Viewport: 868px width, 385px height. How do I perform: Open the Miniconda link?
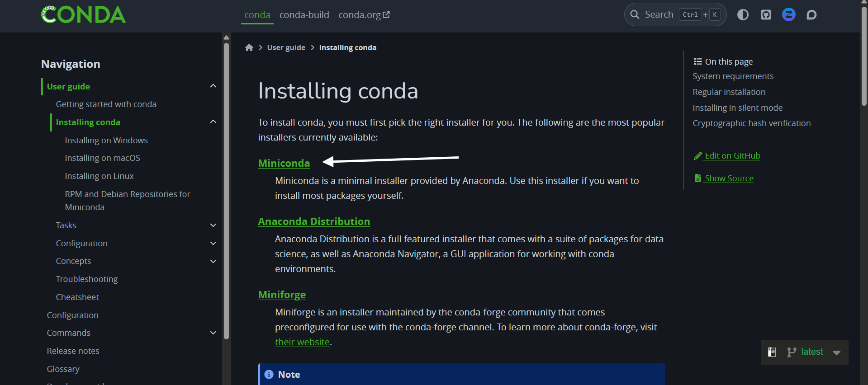click(284, 163)
